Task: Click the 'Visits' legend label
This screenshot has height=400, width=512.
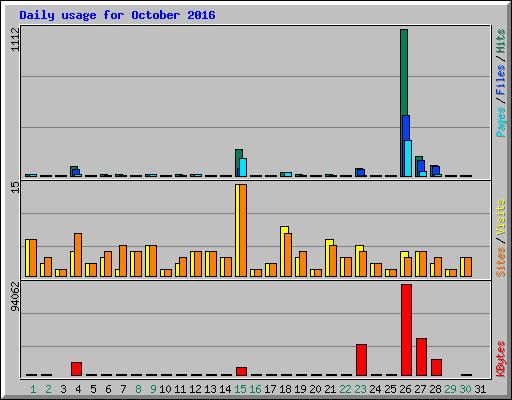Action: coord(500,217)
